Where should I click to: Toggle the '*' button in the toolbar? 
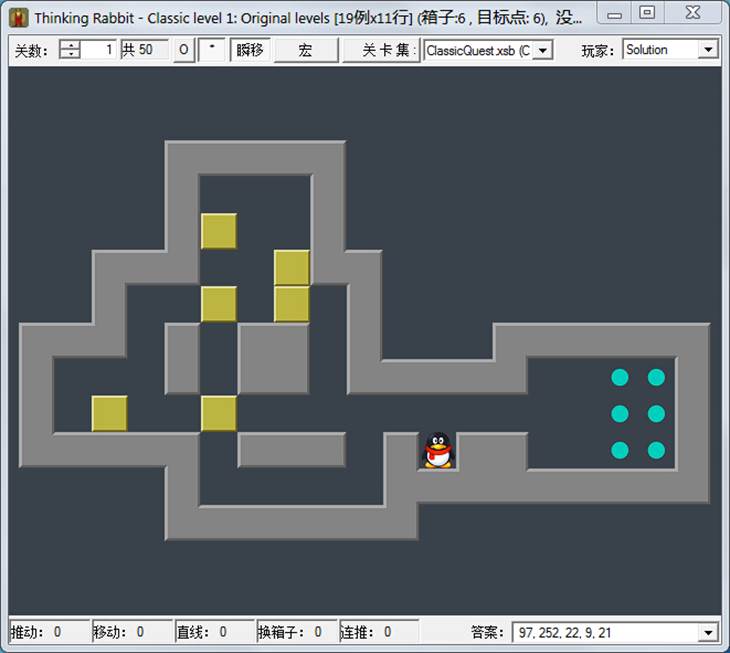click(211, 50)
